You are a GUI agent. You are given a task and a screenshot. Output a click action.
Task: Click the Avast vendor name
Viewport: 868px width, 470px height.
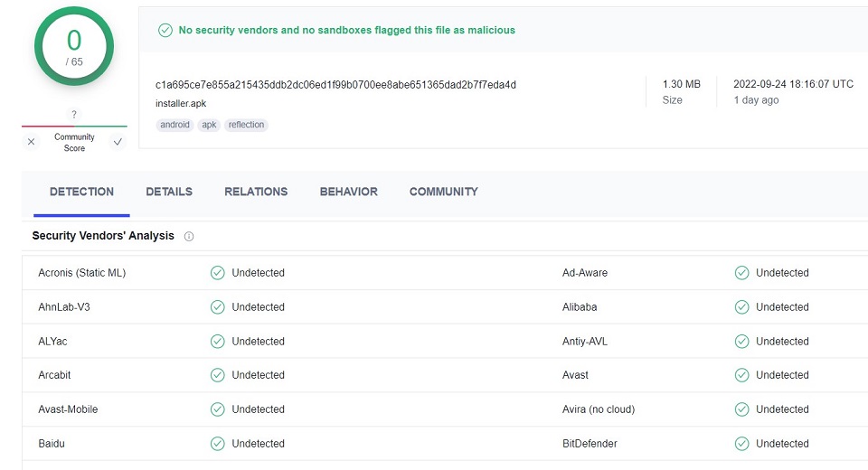point(575,375)
